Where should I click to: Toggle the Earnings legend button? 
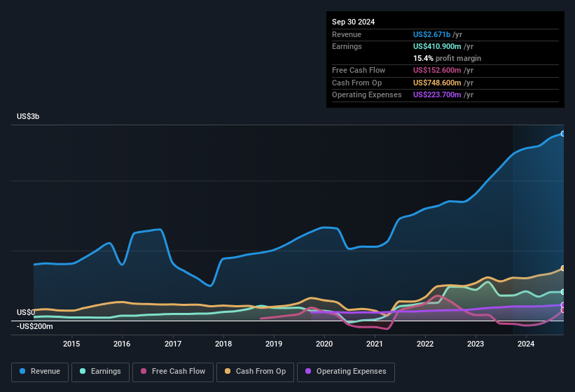point(100,372)
